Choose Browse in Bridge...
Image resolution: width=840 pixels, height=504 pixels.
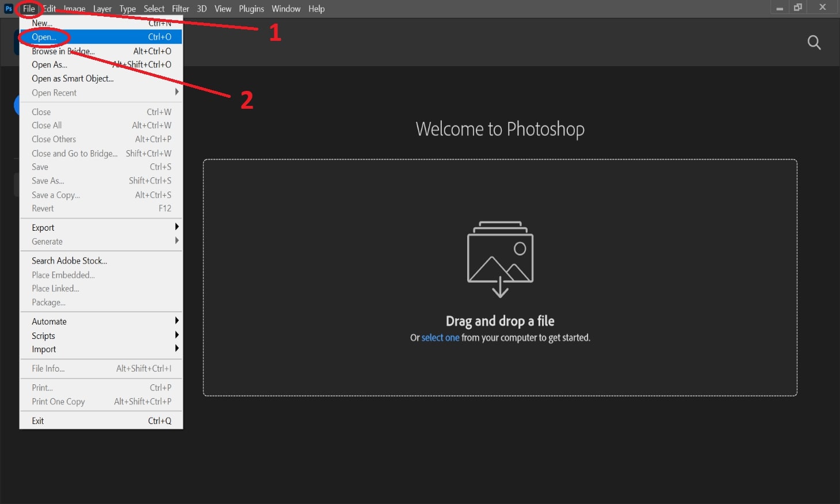[x=101, y=51]
